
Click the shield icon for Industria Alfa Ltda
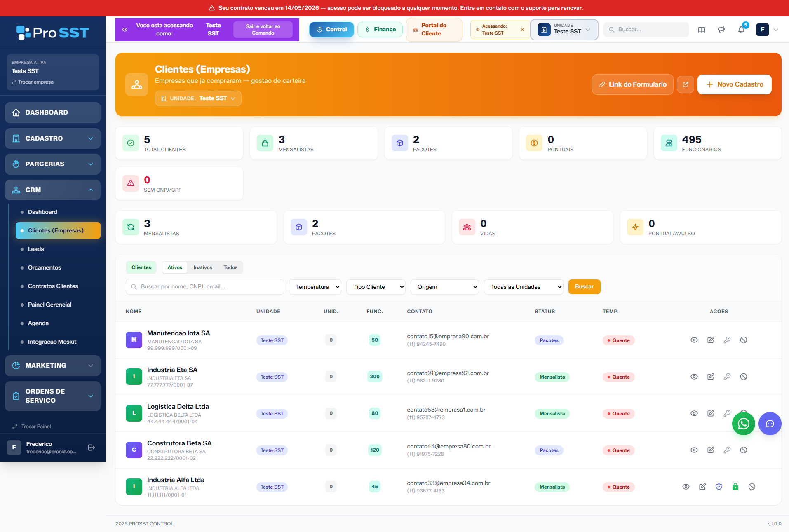click(x=719, y=487)
